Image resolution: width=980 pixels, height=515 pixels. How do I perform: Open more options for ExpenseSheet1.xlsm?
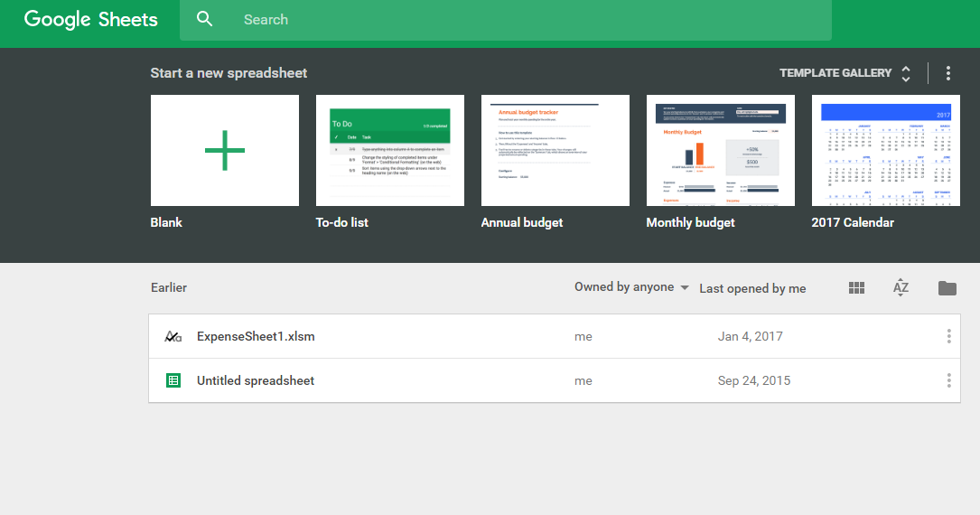click(948, 336)
